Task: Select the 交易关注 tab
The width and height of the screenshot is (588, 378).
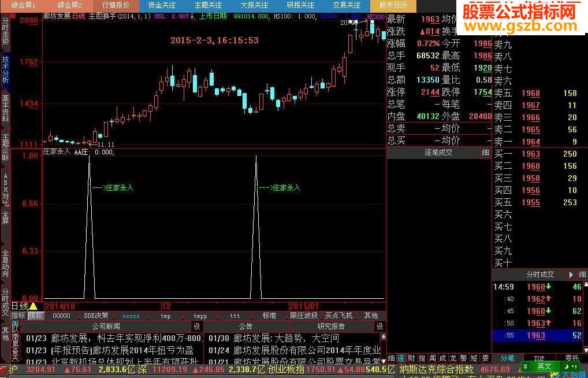Action: 347,5
